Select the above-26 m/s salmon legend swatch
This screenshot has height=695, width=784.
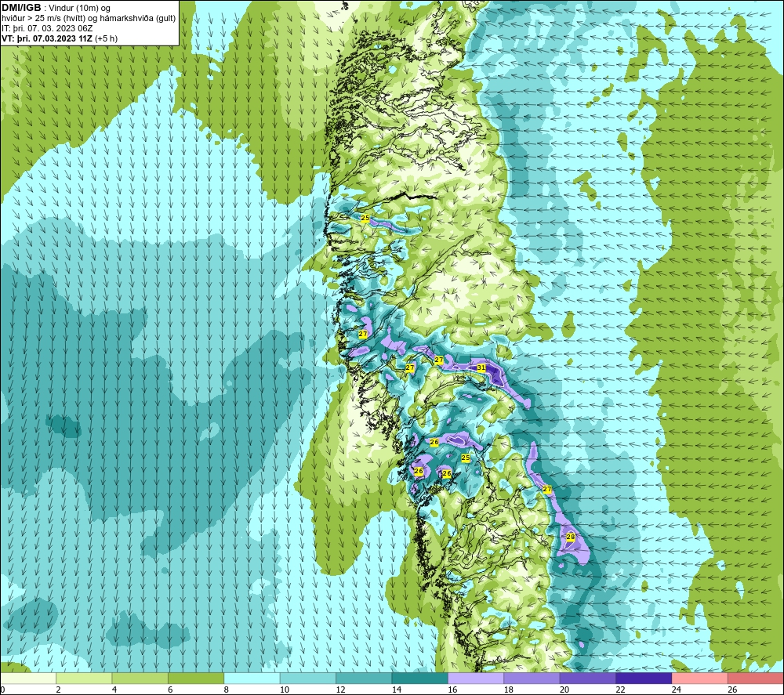click(756, 679)
